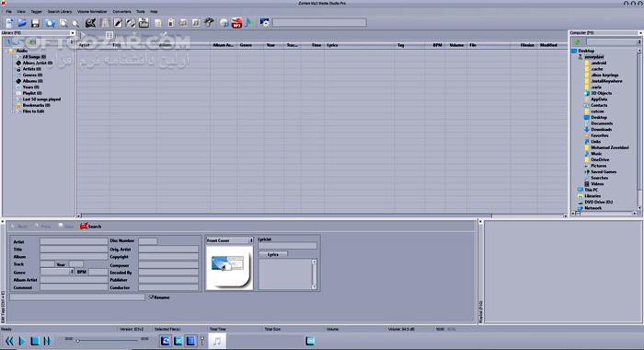This screenshot has width=644, height=350.
Task: Select Album Artist (0) in Library tree
Action: (38, 63)
